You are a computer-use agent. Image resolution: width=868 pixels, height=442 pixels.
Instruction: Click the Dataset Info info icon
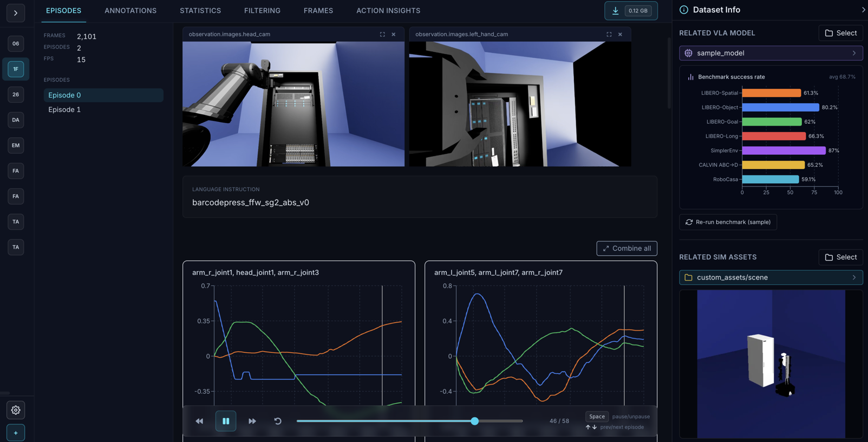coord(684,10)
